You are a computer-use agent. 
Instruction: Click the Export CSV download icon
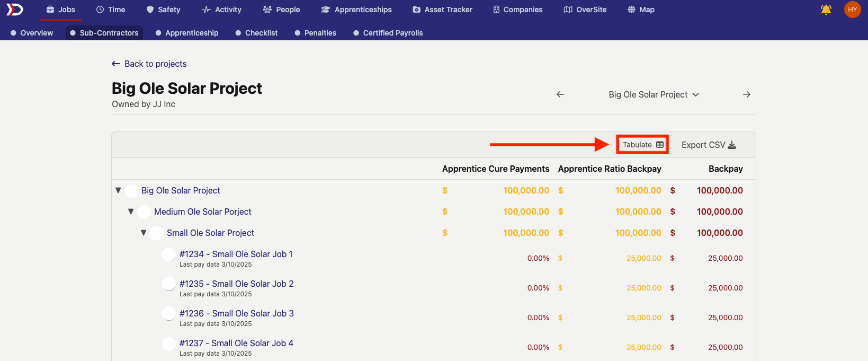732,145
